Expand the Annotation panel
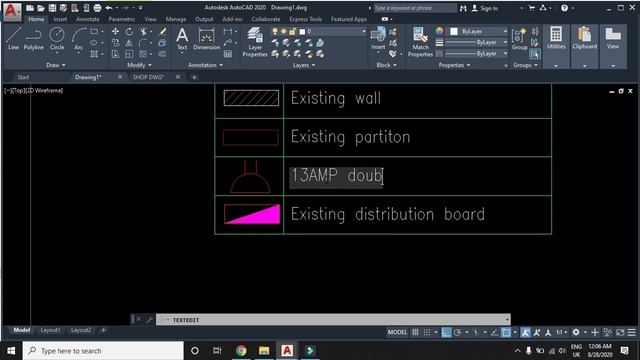The width and height of the screenshot is (640, 360). coord(206,65)
